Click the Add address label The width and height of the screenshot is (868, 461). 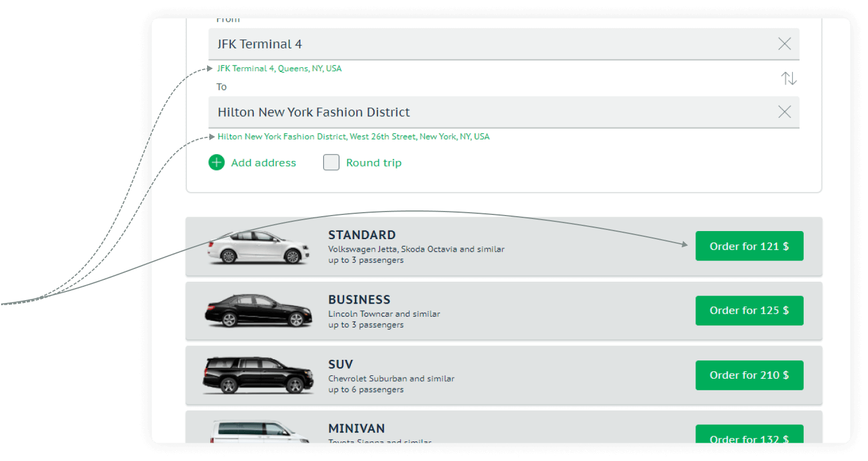263,163
